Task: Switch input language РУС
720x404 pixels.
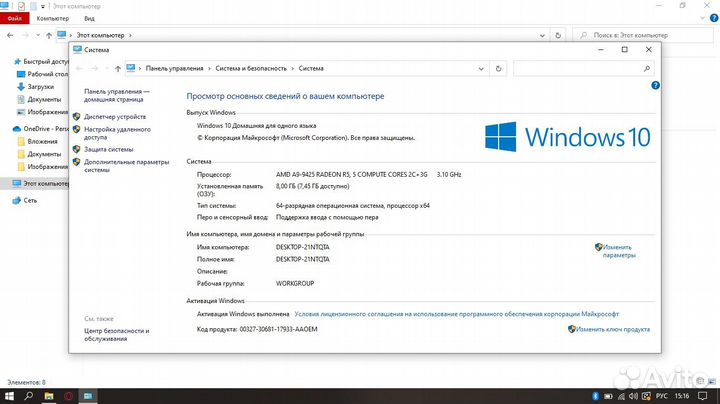Action: point(662,396)
